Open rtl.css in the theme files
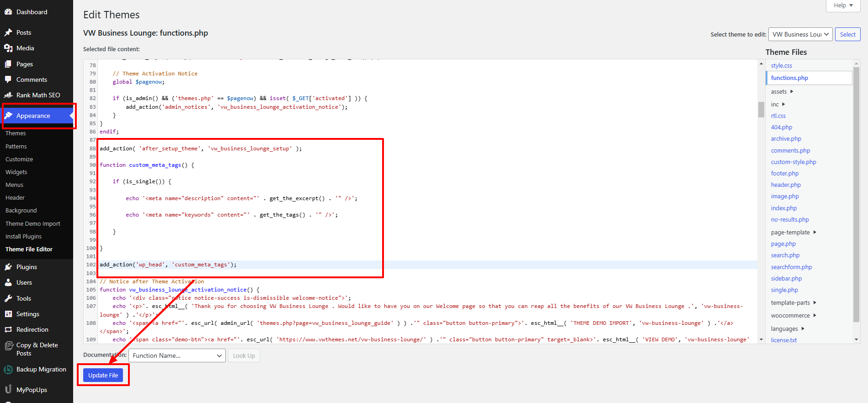Viewport: 868px width, 403px height. click(x=778, y=116)
